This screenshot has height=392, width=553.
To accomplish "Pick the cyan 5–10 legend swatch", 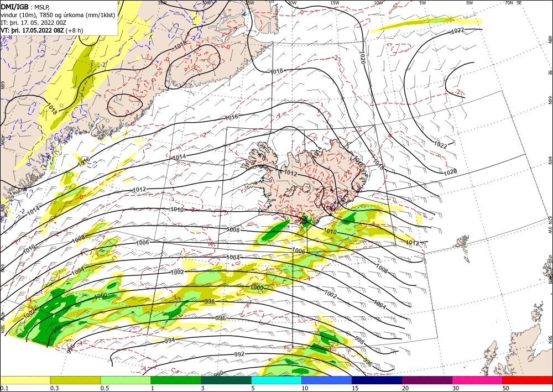I will click(x=276, y=380).
